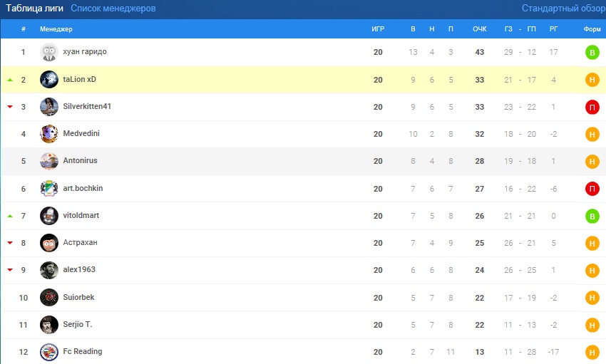
Task: Click Suiorbek's round avatar icon
Action: [x=49, y=297]
